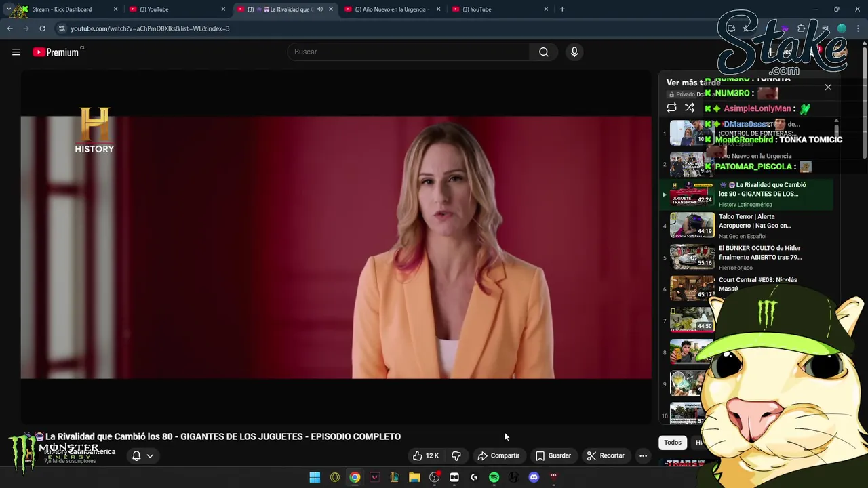Click the Nat Geo en Español channel name
Screen dimensions: 868x488
click(743, 237)
